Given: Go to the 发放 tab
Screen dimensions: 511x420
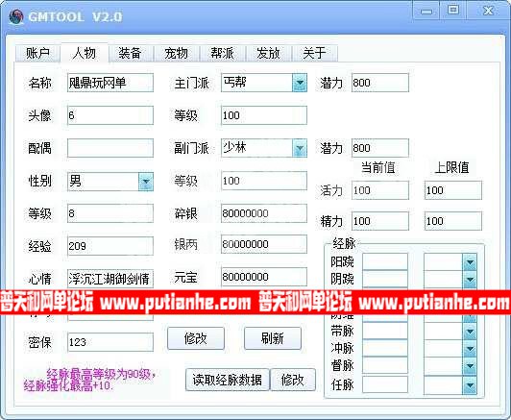Looking at the screenshot, I should [x=268, y=53].
